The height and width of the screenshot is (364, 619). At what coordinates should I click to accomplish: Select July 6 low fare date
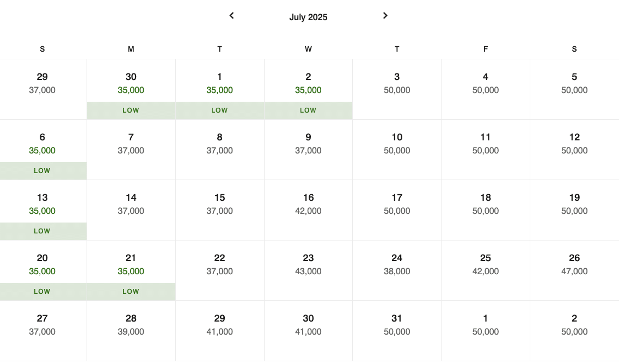(x=42, y=150)
